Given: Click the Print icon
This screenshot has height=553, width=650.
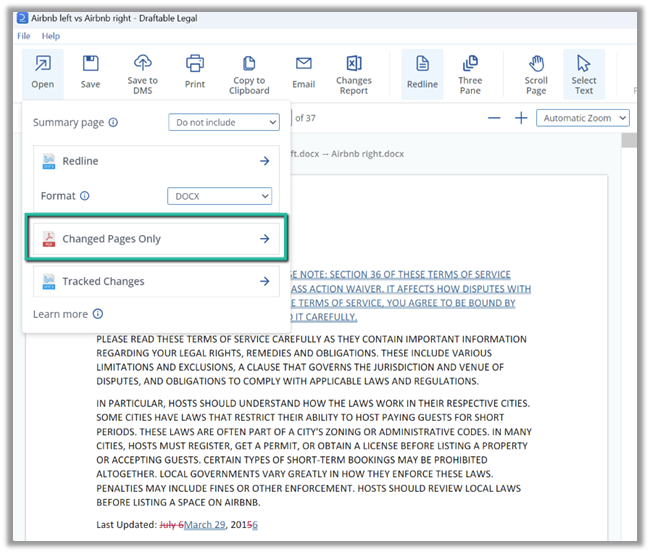Looking at the screenshot, I should [195, 64].
